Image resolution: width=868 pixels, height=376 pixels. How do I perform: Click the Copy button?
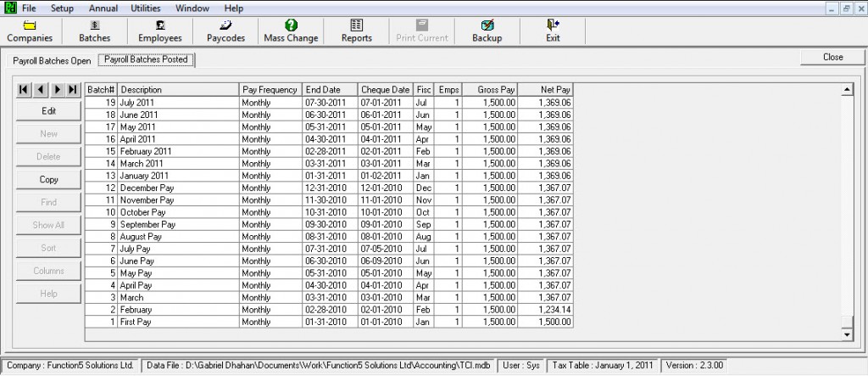coord(48,180)
